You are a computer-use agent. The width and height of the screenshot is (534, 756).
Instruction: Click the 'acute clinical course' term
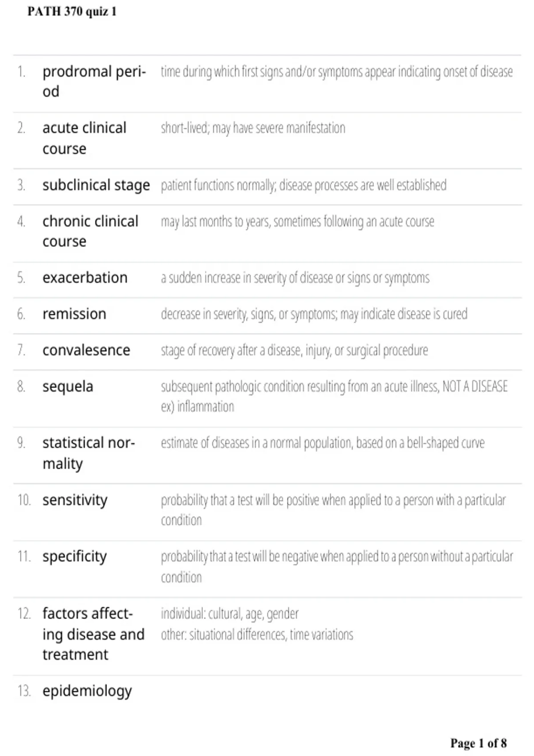(x=85, y=138)
